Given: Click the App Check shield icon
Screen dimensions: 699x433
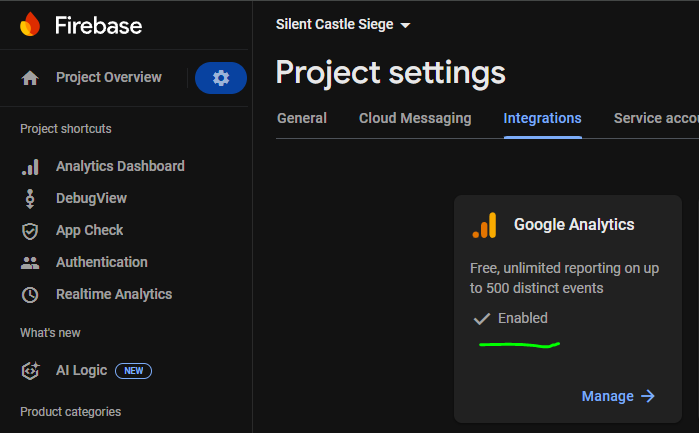Looking at the screenshot, I should [x=30, y=231].
